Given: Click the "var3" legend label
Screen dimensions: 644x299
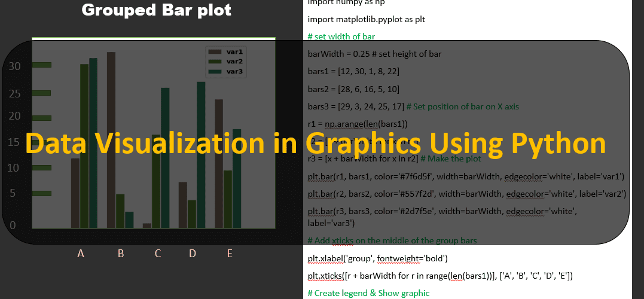Looking at the screenshot, I should [x=234, y=72].
